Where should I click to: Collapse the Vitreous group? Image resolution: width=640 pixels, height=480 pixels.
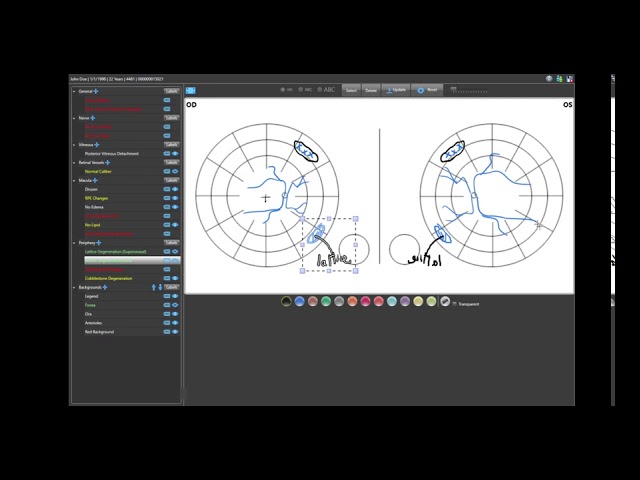(74, 145)
